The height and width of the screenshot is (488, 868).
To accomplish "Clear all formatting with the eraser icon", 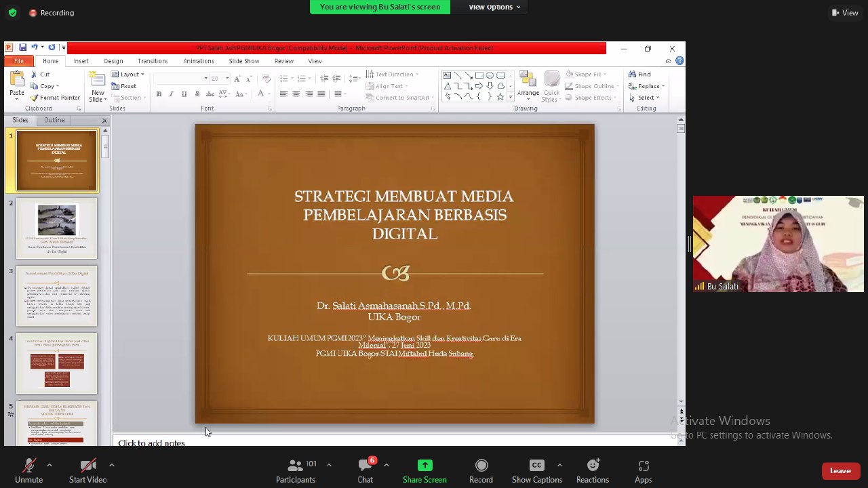I will 266,79.
